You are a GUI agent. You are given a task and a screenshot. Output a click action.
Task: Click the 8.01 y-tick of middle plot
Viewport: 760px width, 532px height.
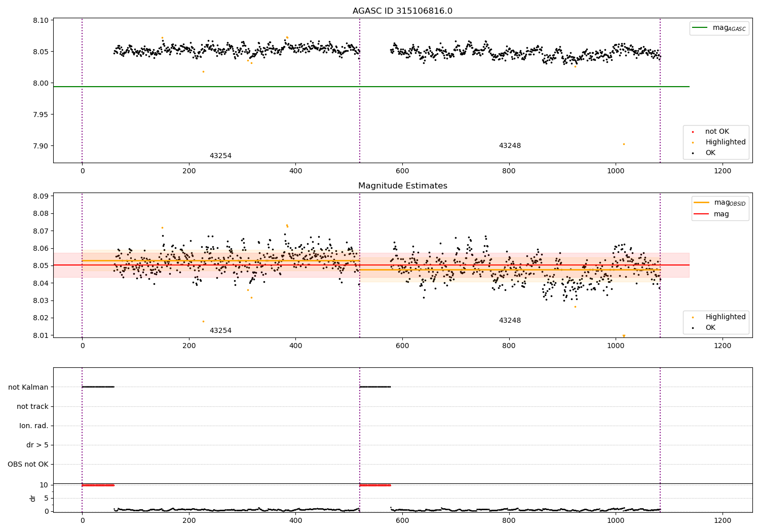(x=41, y=335)
